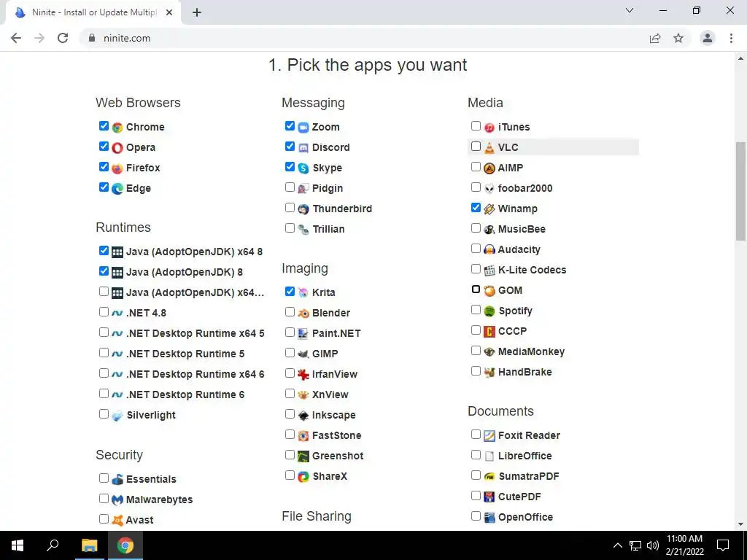Click the iTunes icon
The image size is (747, 560).
point(489,127)
